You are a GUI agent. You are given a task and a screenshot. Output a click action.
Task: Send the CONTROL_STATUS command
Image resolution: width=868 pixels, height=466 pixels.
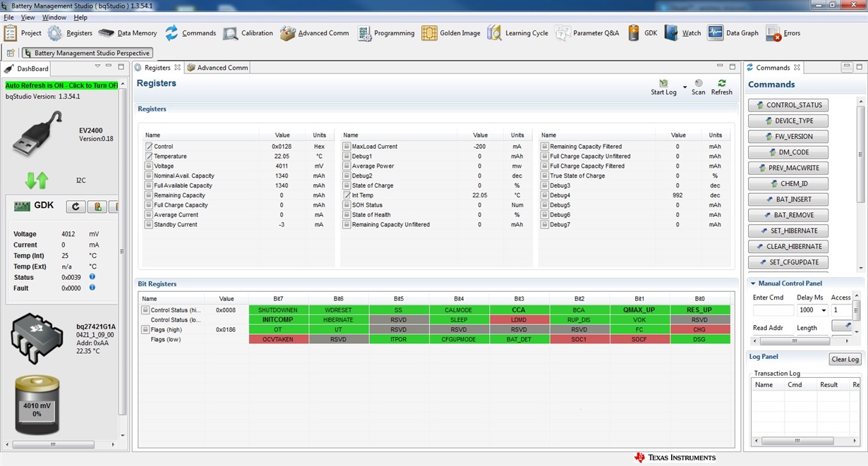(788, 105)
